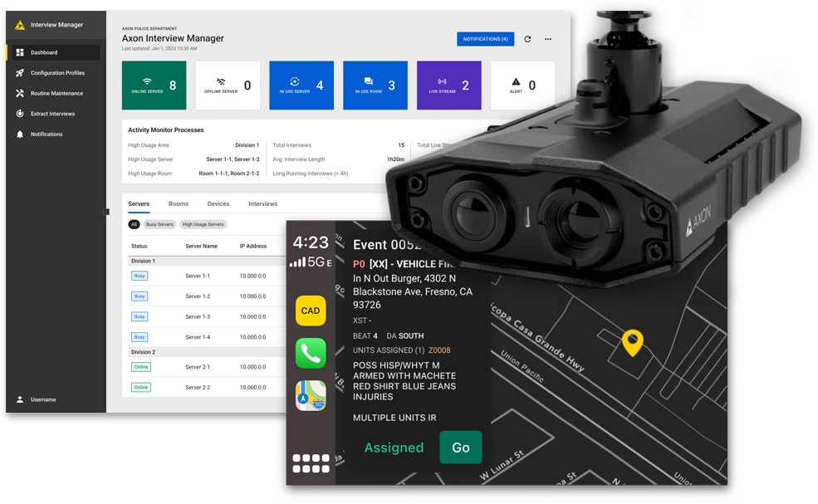818x504 pixels.
Task: Select the Offline Server card
Action: coord(228,85)
